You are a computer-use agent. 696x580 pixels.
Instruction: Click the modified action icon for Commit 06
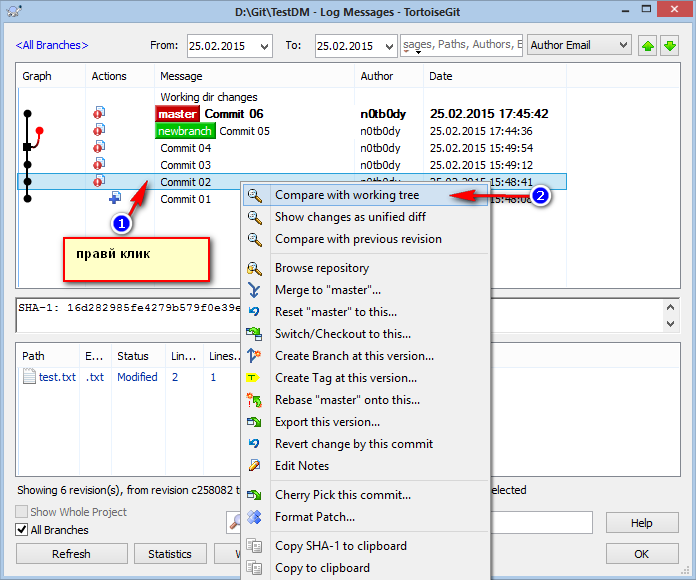[99, 113]
